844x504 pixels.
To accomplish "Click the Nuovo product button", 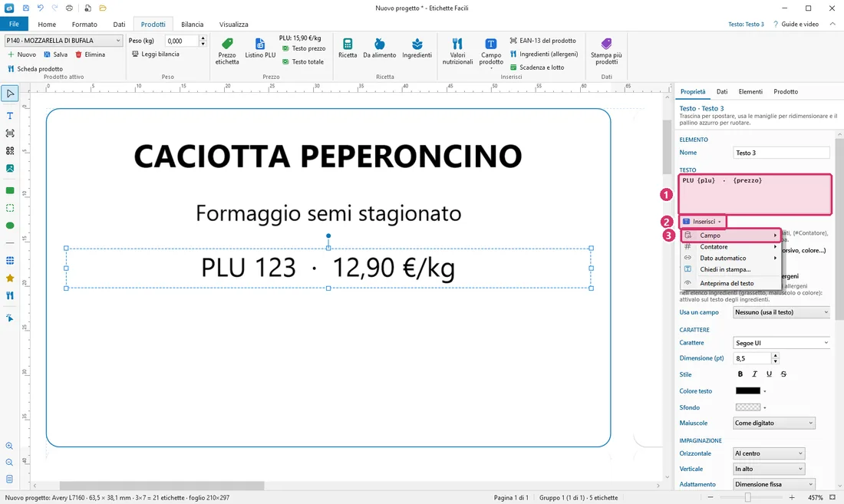I will pos(21,54).
